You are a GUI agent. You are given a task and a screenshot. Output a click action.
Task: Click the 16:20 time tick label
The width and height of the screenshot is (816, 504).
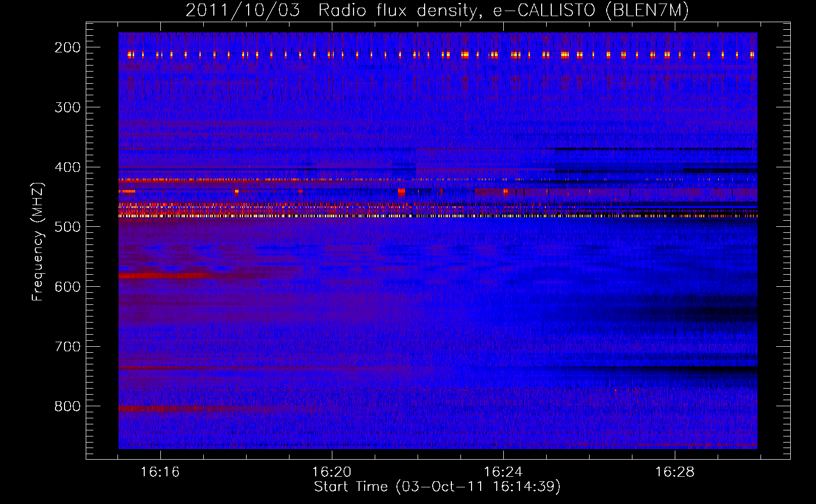coord(331,472)
